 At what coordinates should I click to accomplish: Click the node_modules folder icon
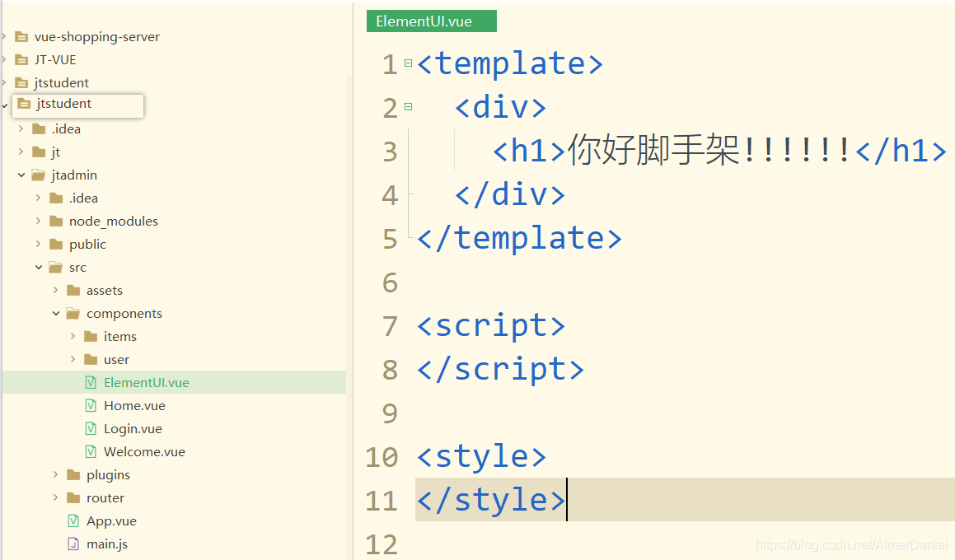(x=56, y=221)
